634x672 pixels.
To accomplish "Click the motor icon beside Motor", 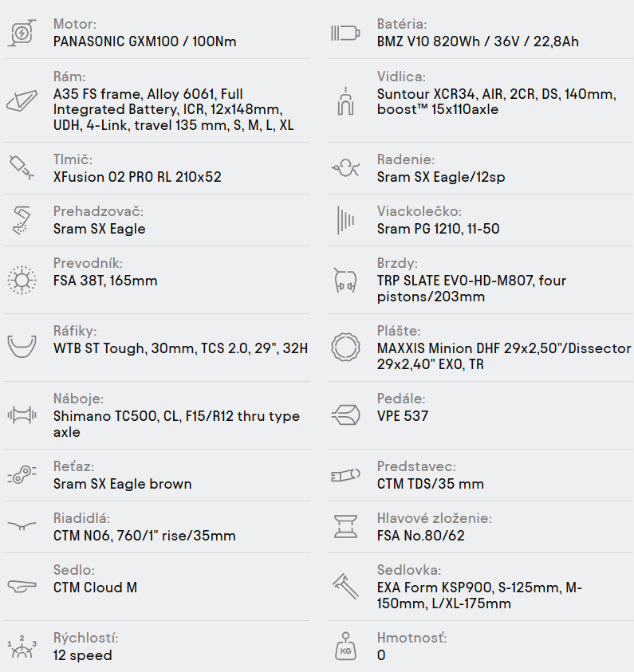I will point(22,33).
